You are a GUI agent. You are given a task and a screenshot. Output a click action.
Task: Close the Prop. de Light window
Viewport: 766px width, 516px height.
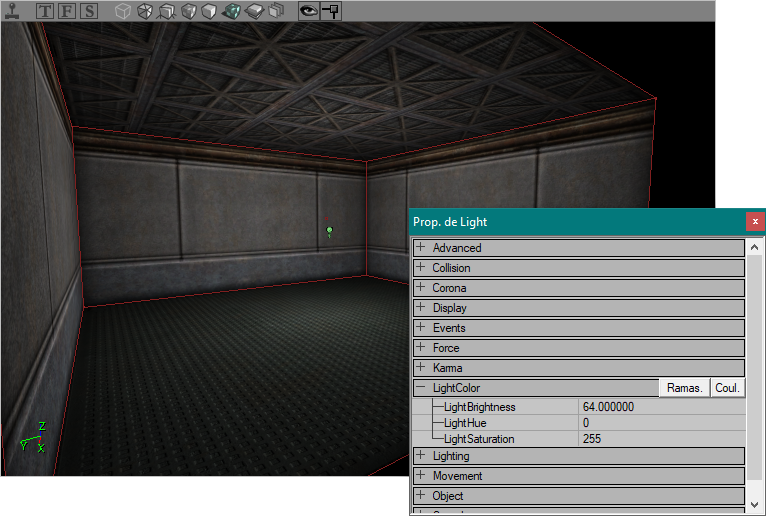(755, 221)
